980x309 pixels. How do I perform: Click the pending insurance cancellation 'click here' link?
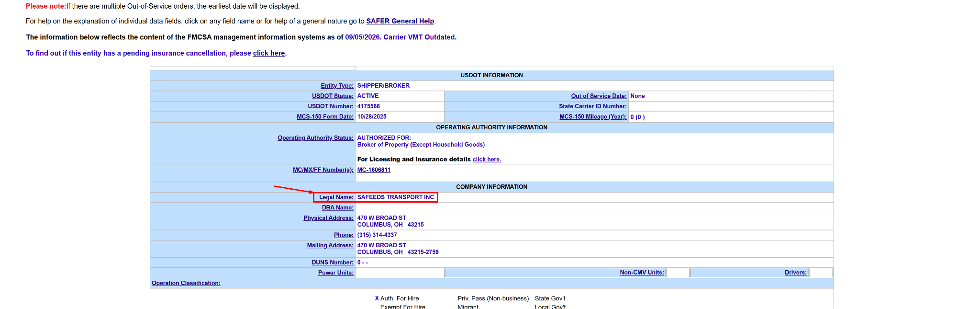[269, 53]
